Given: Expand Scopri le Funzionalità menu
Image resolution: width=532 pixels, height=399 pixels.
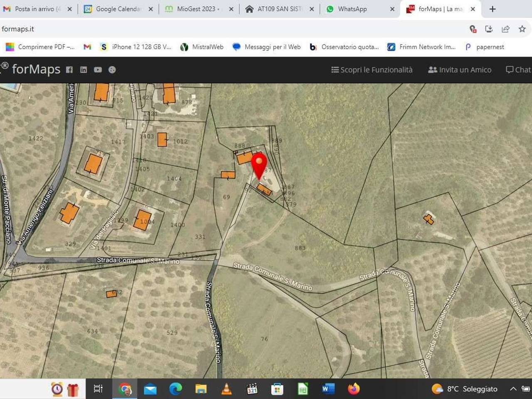Looking at the screenshot, I should click(x=372, y=70).
